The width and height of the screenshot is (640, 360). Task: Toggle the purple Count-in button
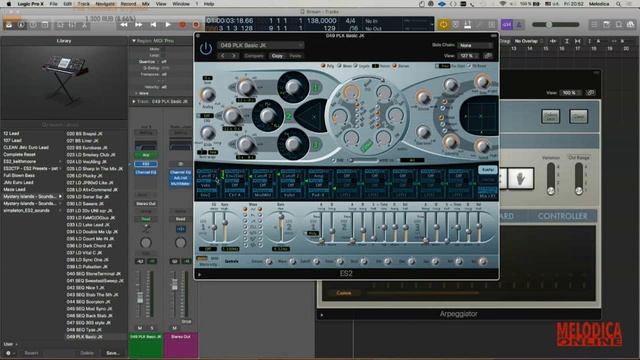507,25
